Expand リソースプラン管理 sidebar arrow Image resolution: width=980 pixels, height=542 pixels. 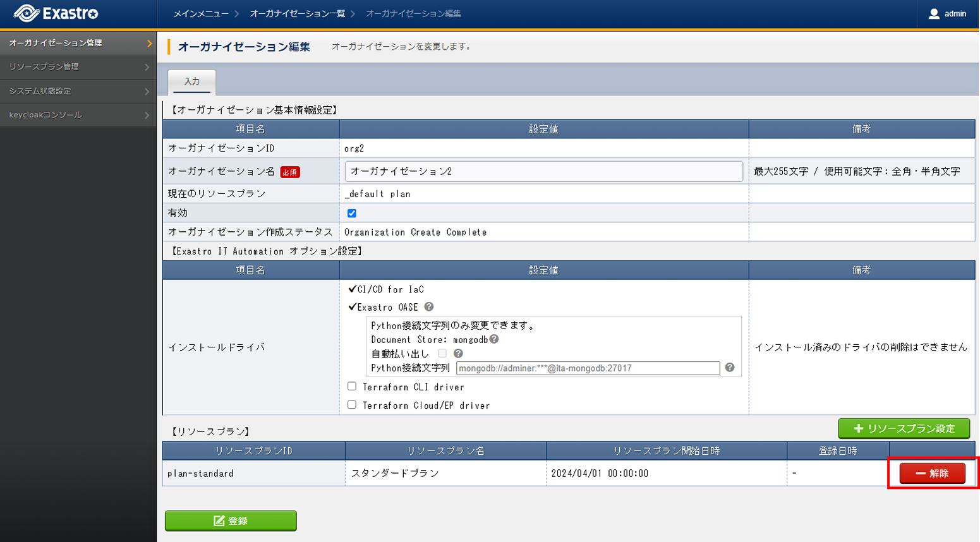(x=147, y=67)
